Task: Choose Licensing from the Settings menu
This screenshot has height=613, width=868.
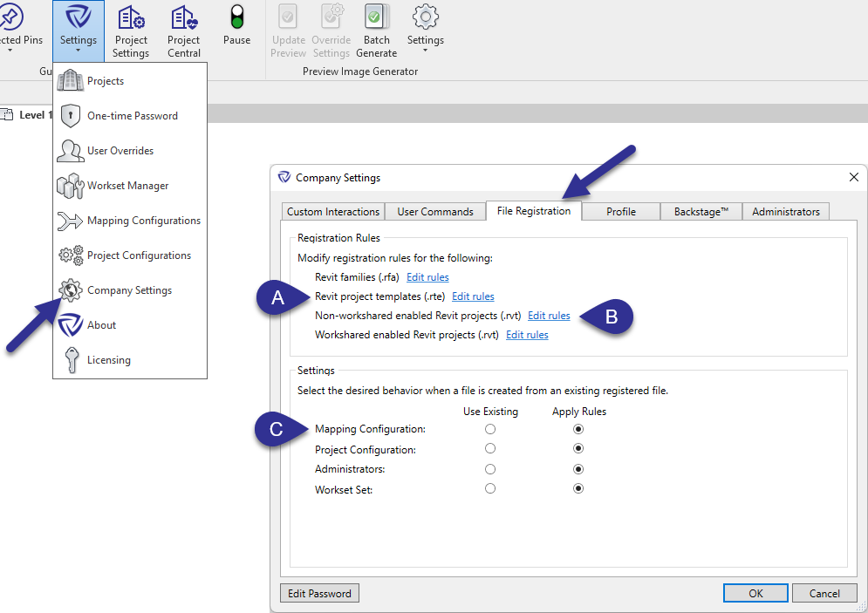Action: 108,360
